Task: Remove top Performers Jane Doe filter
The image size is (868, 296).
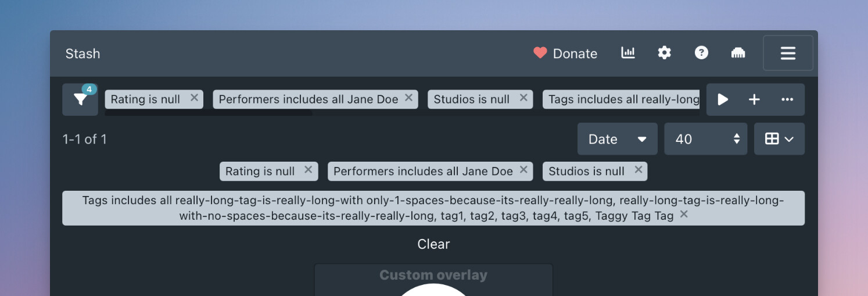Action: (x=409, y=98)
